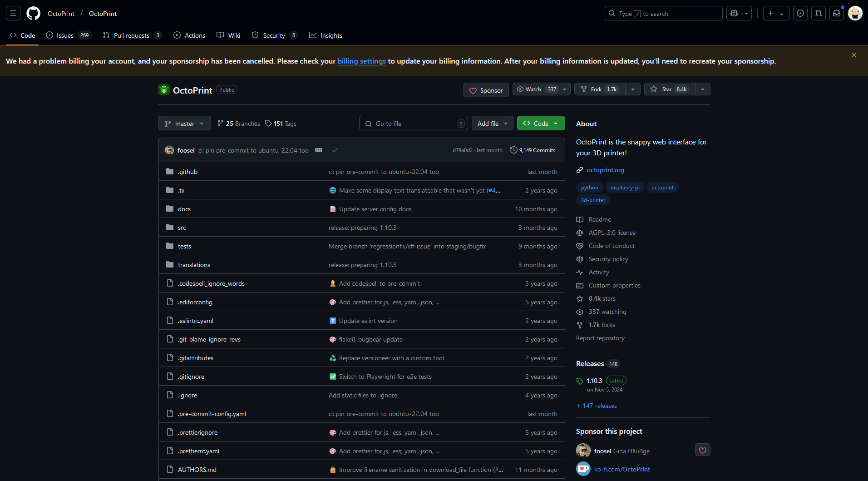This screenshot has width=868, height=481.
Task: Follow the billing settings link
Action: [361, 61]
